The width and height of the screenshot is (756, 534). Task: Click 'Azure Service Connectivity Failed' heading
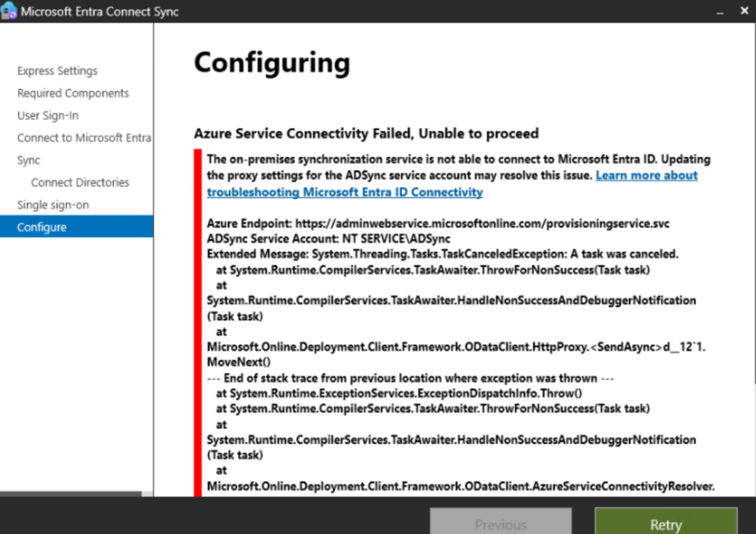(x=366, y=133)
